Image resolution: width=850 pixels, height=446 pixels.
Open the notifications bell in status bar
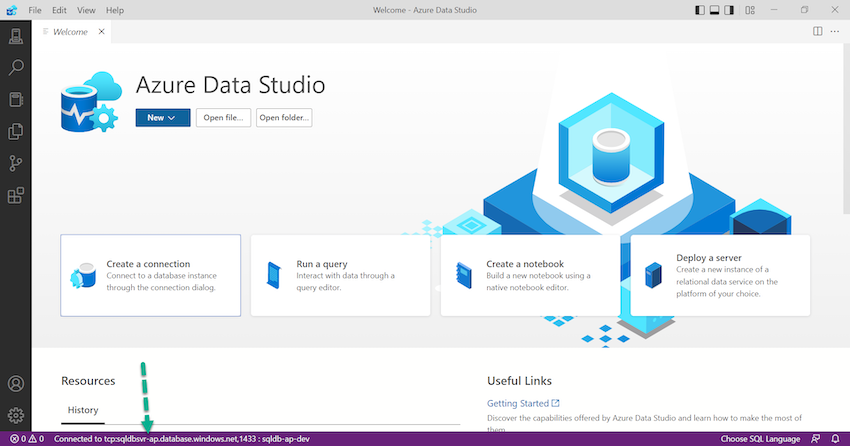point(835,439)
